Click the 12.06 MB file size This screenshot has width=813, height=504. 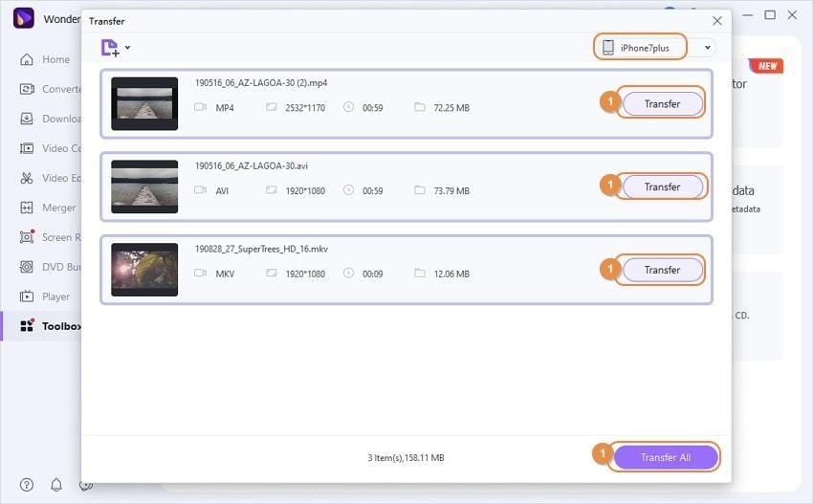[451, 274]
